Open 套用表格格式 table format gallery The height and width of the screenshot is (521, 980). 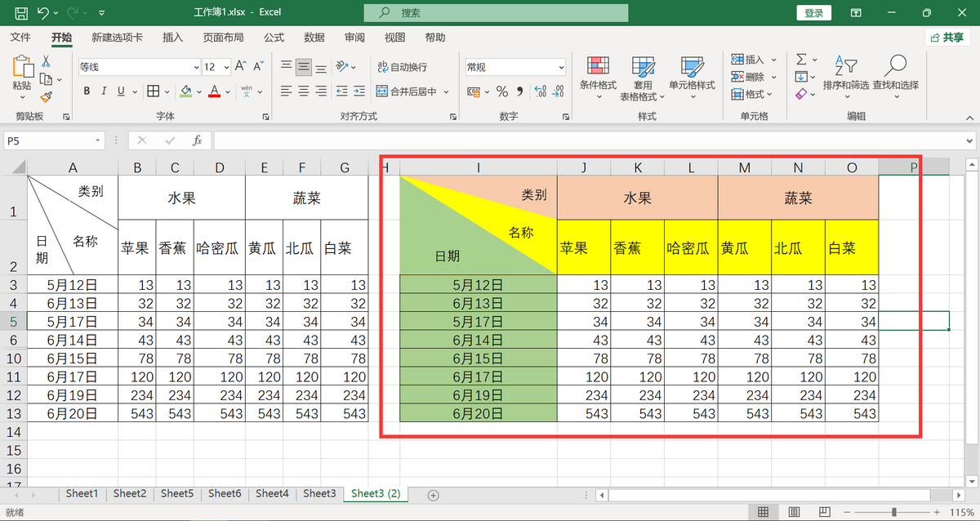point(643,77)
